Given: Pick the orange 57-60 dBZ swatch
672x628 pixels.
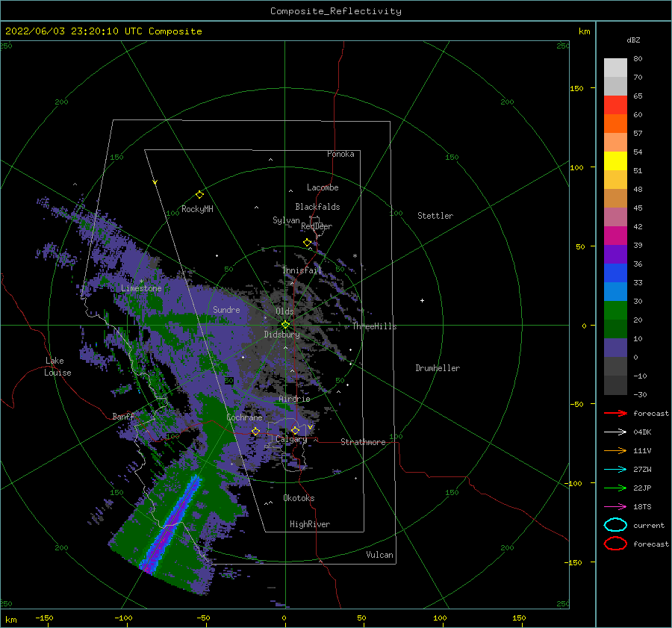Looking at the screenshot, I should [x=615, y=124].
